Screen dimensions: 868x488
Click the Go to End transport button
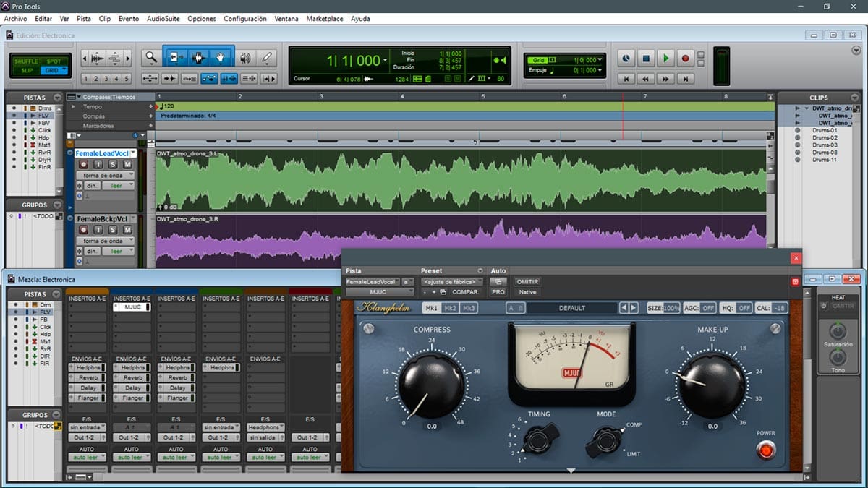685,78
